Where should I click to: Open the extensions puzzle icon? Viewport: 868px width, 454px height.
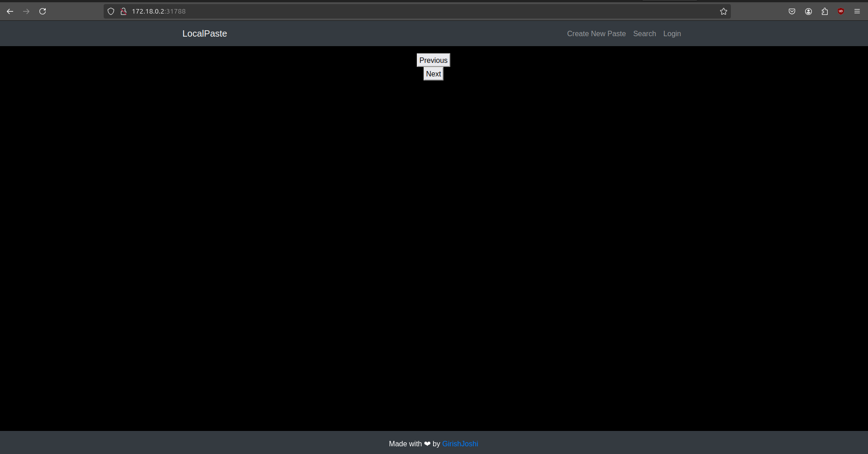point(825,11)
